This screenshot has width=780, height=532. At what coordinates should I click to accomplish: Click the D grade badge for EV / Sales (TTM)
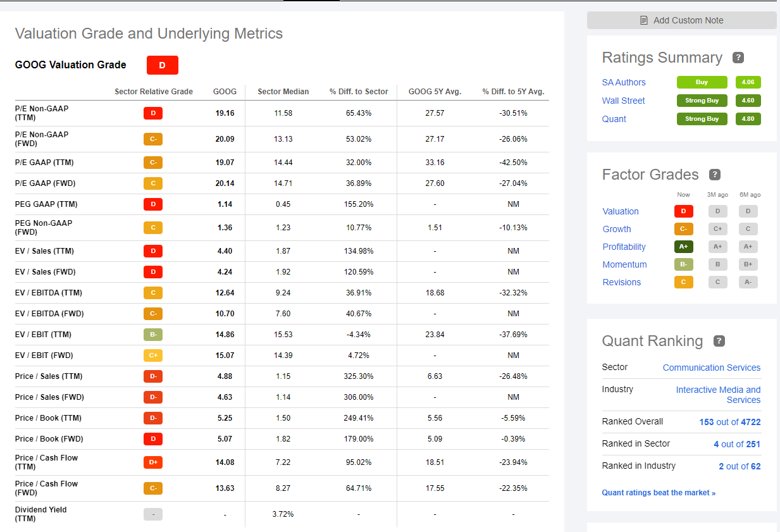tap(153, 251)
